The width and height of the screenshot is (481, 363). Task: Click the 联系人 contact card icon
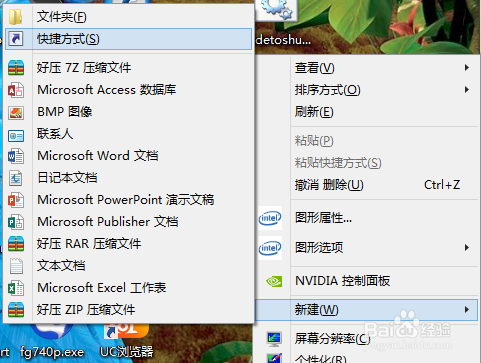(x=16, y=135)
